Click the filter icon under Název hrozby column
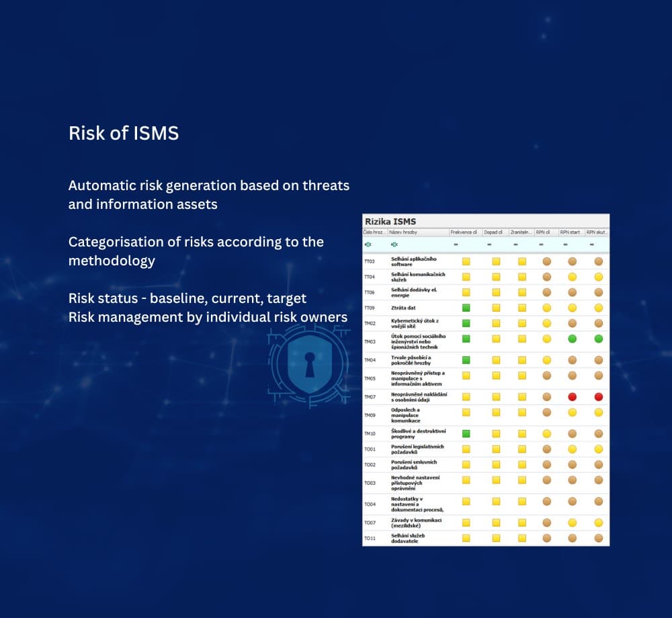The height and width of the screenshot is (618, 672). click(394, 245)
